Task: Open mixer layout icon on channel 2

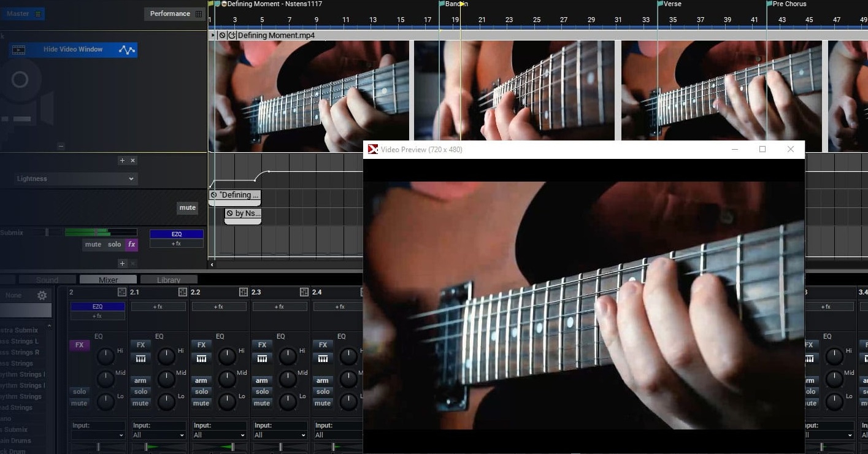Action: click(122, 292)
